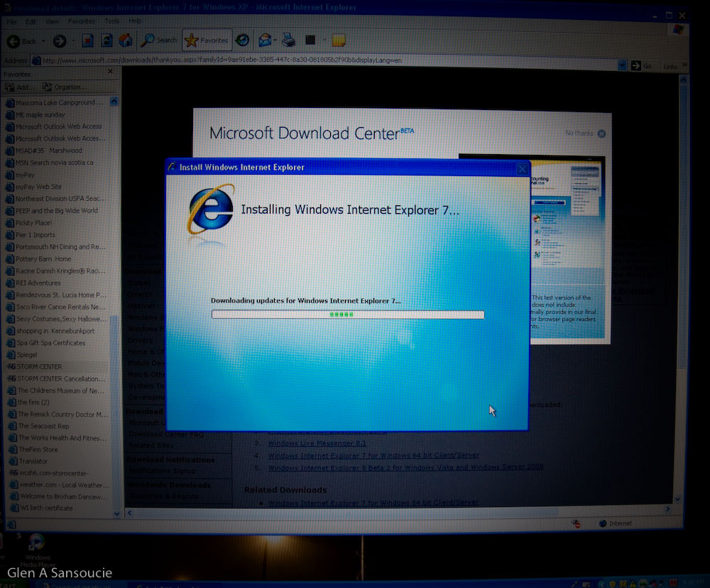Click the IE logo in the install dialog
The width and height of the screenshot is (710, 588).
pyautogui.click(x=211, y=209)
